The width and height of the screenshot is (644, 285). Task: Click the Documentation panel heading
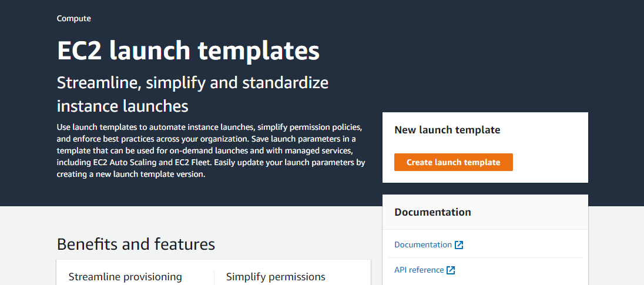(432, 212)
